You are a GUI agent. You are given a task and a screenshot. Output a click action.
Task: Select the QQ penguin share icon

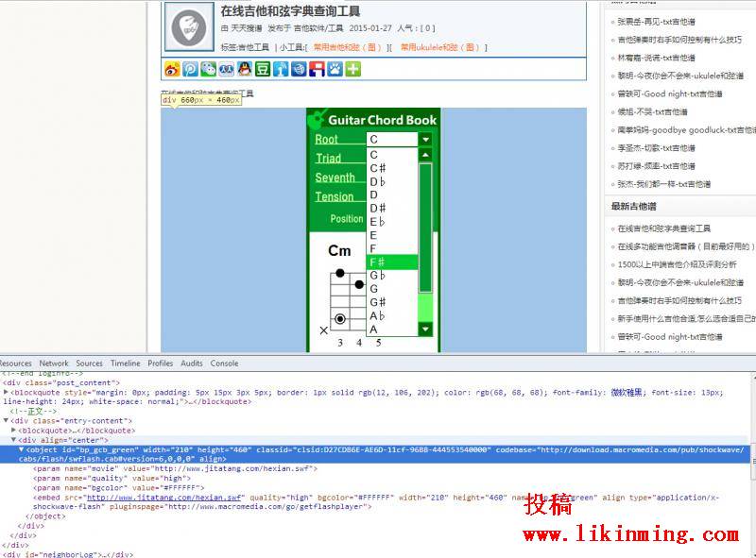244,69
